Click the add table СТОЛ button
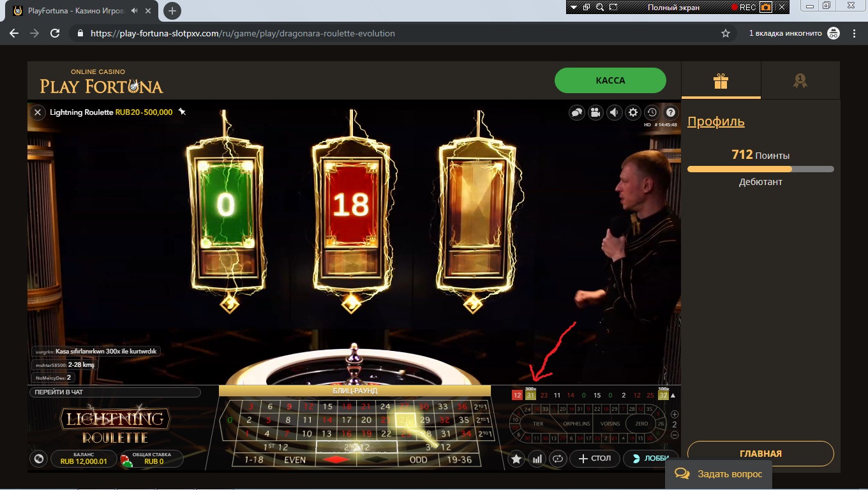This screenshot has width=868, height=490. [595, 458]
